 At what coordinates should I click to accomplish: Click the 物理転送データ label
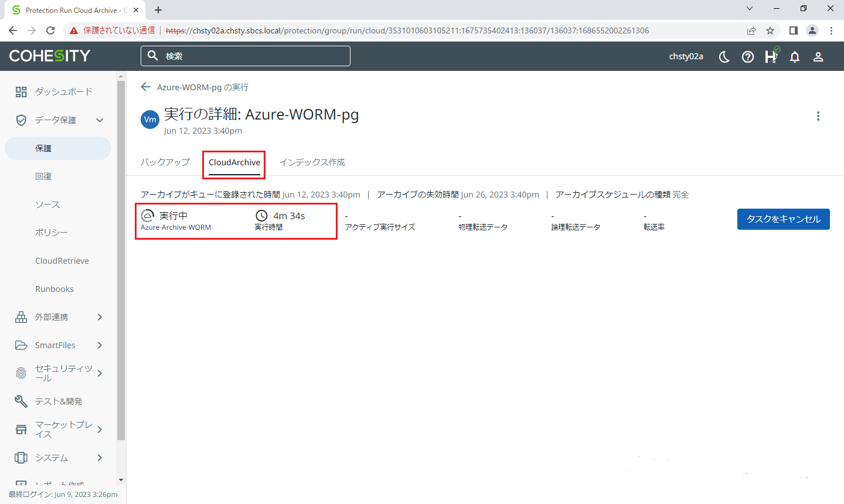483,227
